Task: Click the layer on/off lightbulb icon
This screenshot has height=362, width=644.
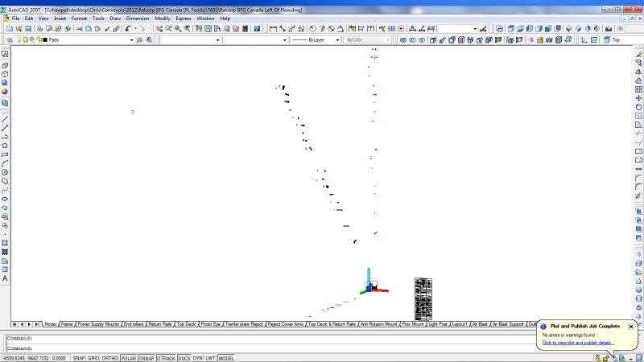Action: (19, 39)
